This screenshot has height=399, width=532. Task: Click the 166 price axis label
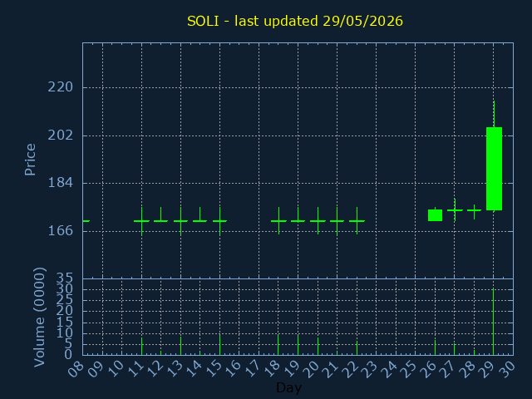pyautogui.click(x=61, y=231)
